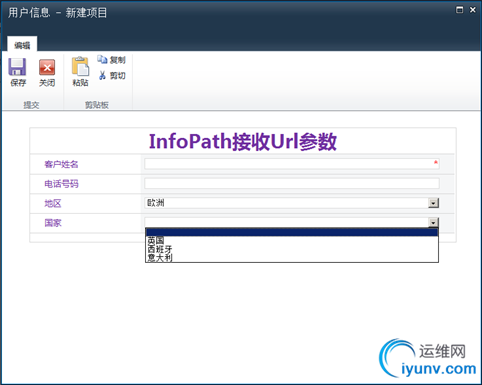Screen dimensions: 482x385
Task: Click the 地区 field label
Action: (x=53, y=203)
